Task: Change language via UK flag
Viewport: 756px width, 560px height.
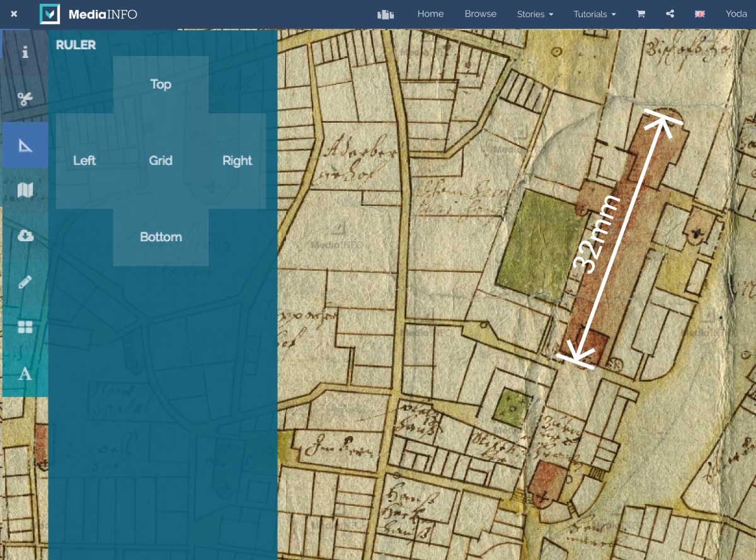Action: (x=699, y=14)
